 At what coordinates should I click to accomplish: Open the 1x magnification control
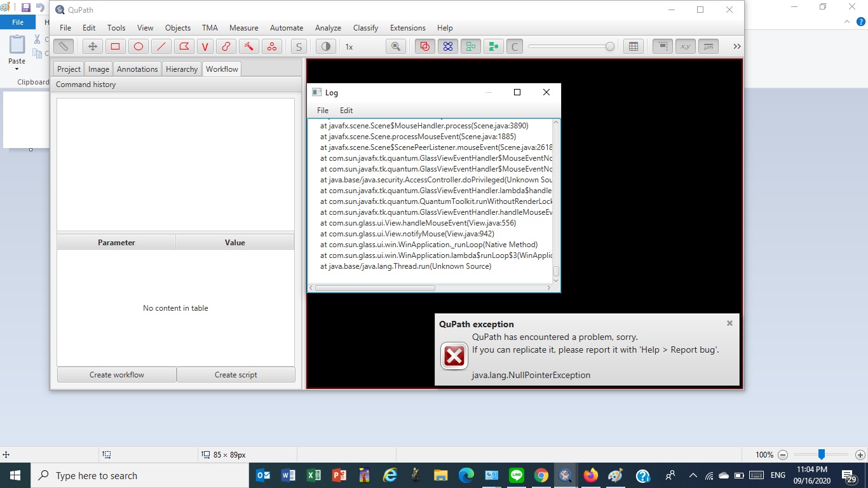pos(349,46)
